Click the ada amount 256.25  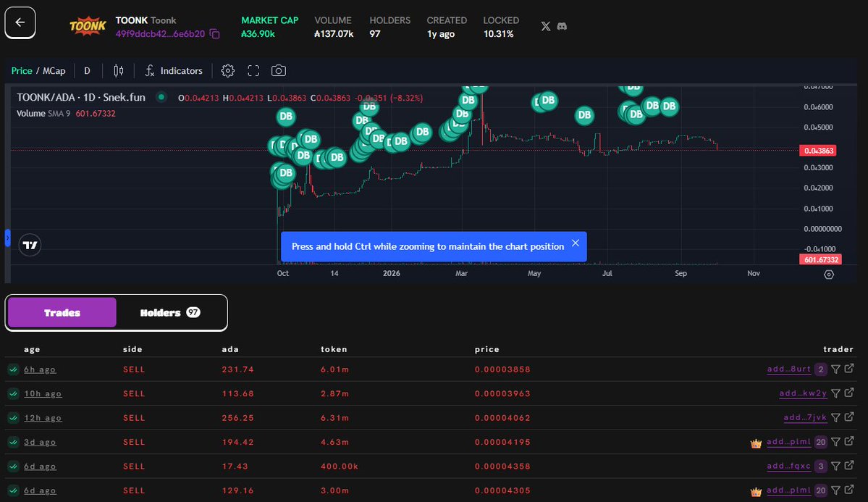point(238,419)
